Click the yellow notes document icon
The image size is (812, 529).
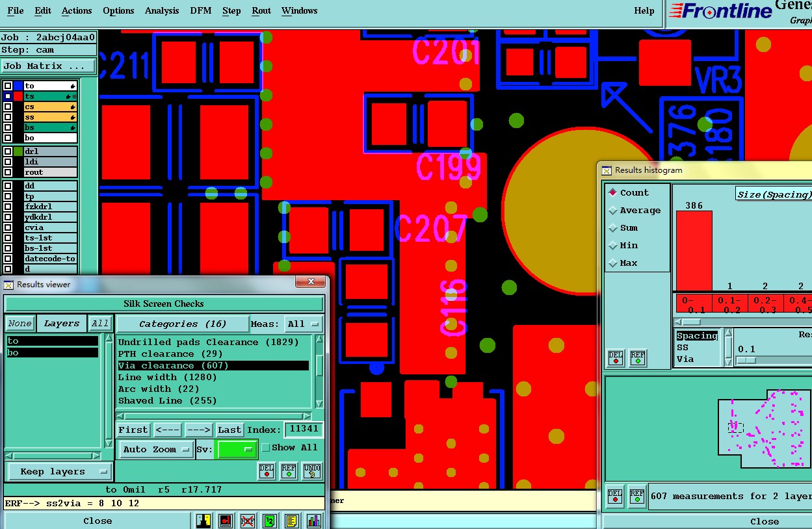click(x=291, y=521)
